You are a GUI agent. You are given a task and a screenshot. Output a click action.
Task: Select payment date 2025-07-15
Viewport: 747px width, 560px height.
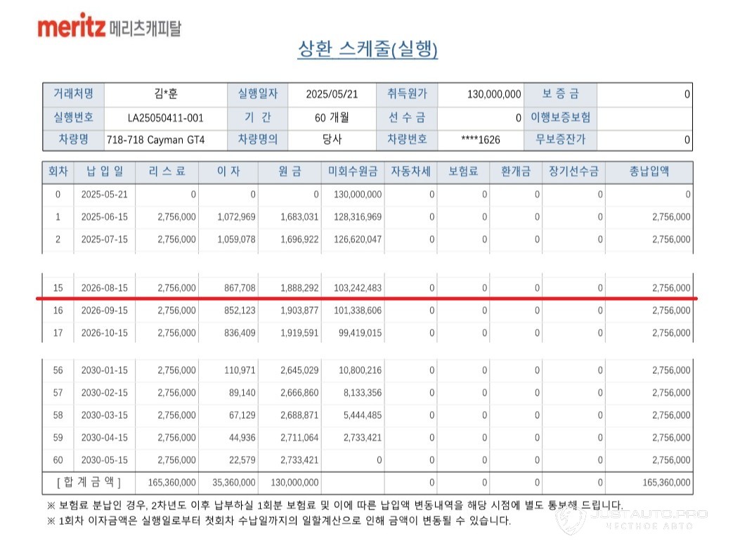[x=104, y=240]
